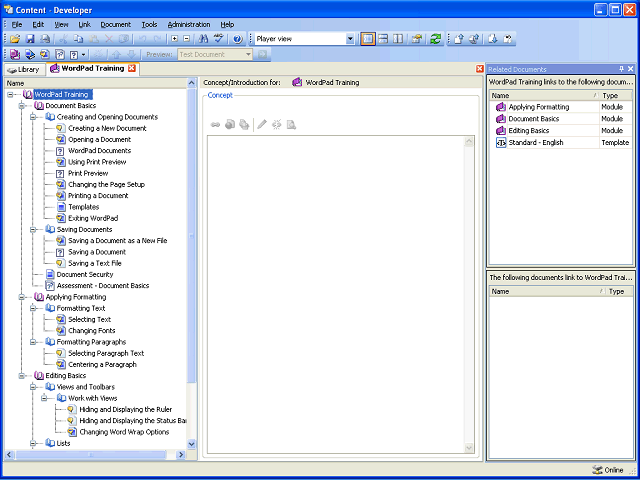
Task: Select the Changing Fonts topic
Action: click(x=91, y=331)
